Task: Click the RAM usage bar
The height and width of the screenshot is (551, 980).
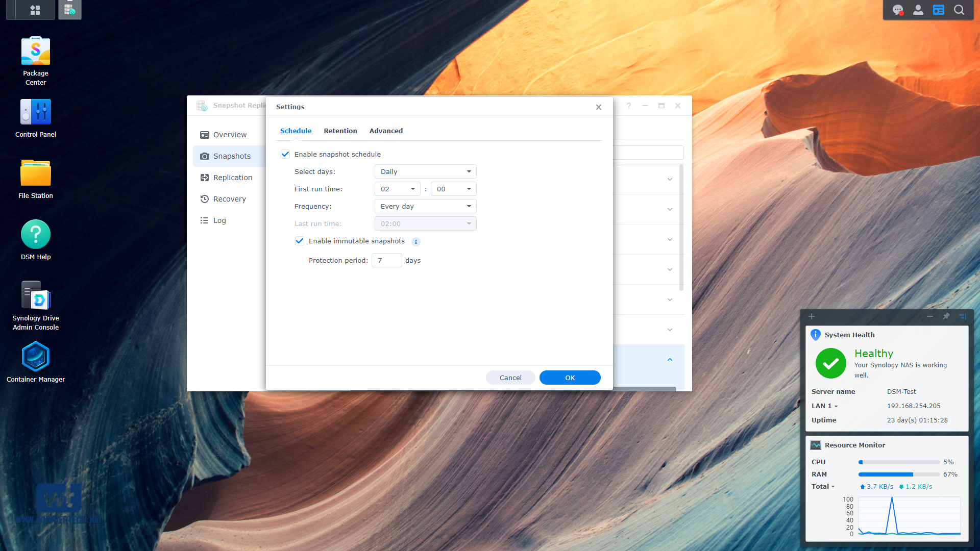Action: coord(899,474)
